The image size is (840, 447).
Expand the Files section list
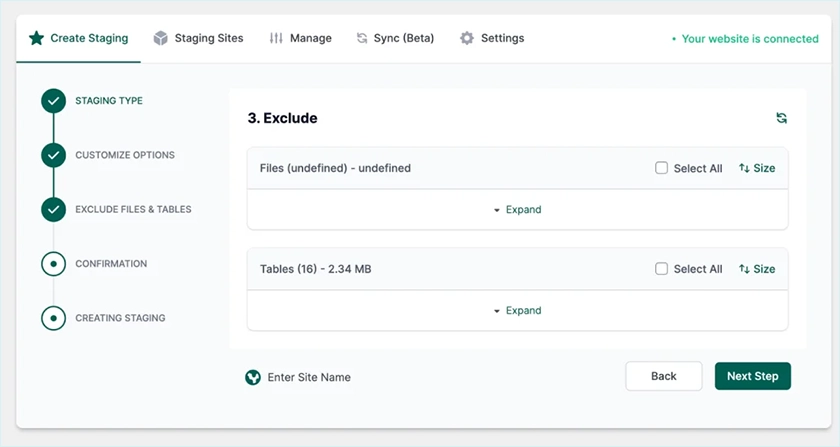[x=517, y=210]
